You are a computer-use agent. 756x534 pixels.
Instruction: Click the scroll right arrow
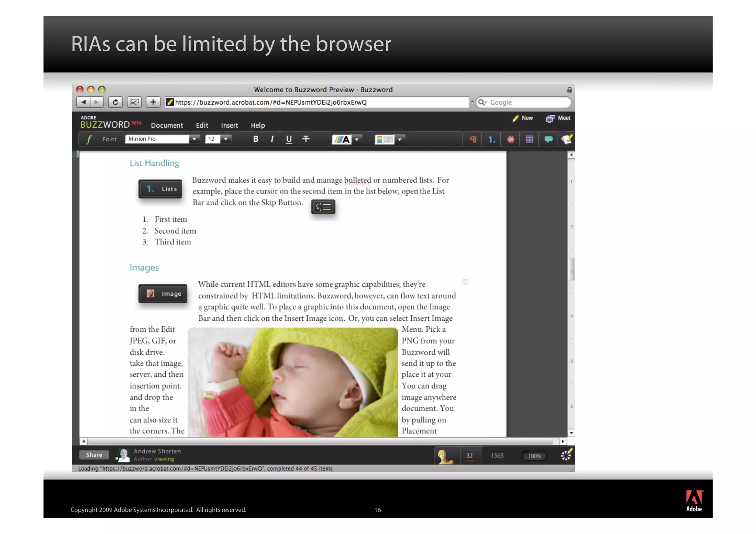pos(563,441)
